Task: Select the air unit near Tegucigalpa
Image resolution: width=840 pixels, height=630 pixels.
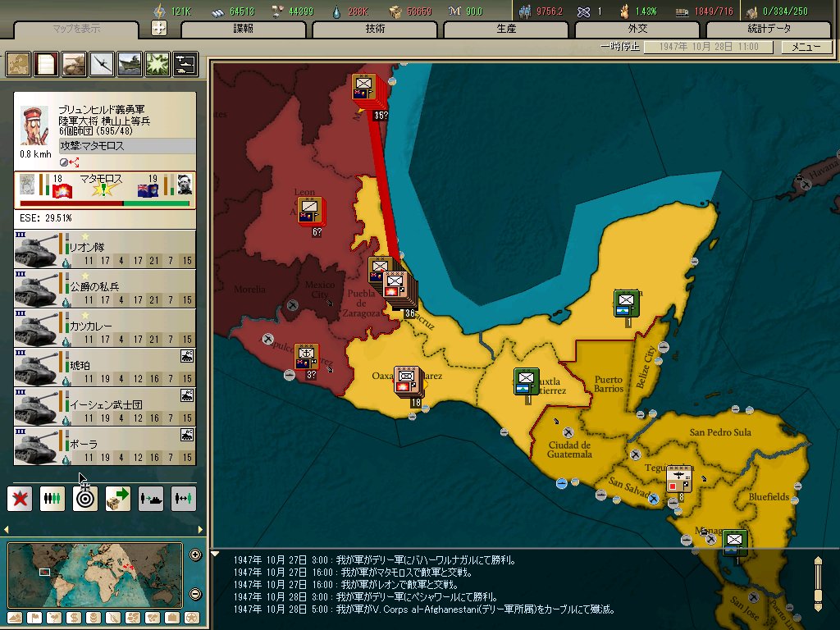Action: [x=678, y=479]
